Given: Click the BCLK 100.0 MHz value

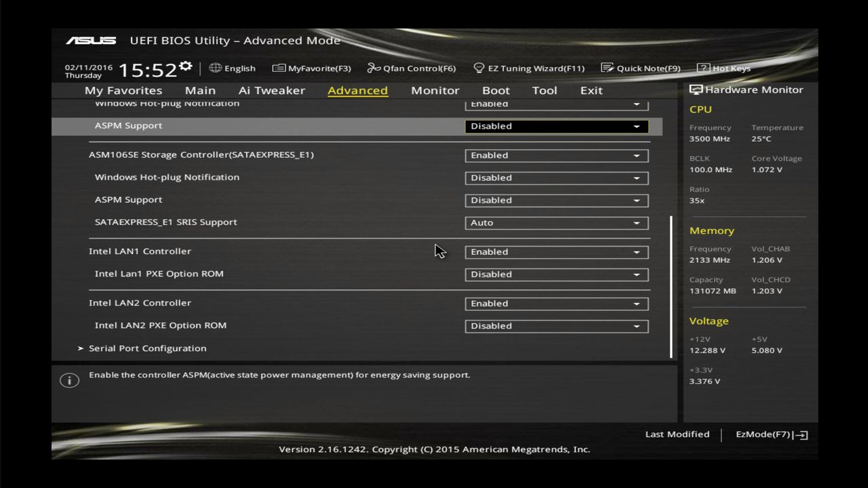Looking at the screenshot, I should click(711, 169).
